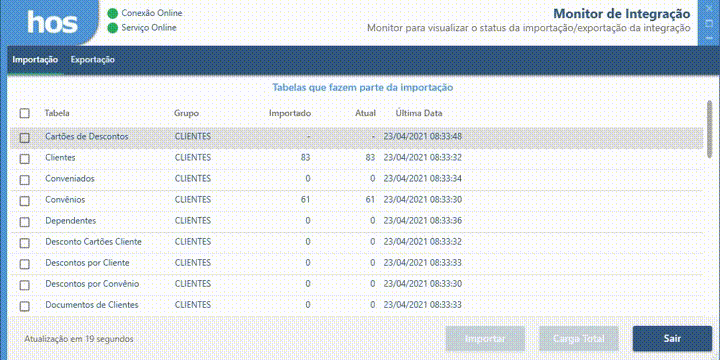720x360 pixels.
Task: Click the Sair button
Action: [x=672, y=339]
